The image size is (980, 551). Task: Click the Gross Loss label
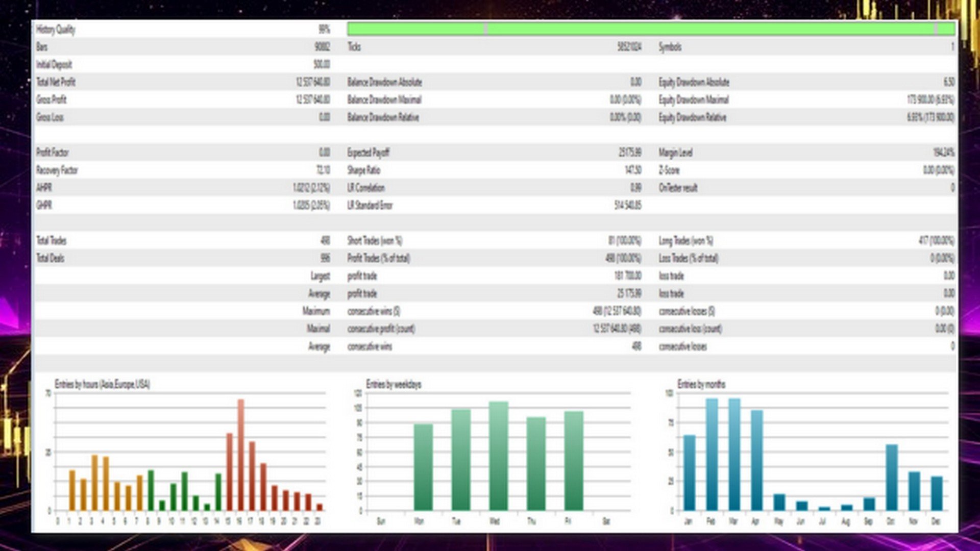tap(50, 117)
